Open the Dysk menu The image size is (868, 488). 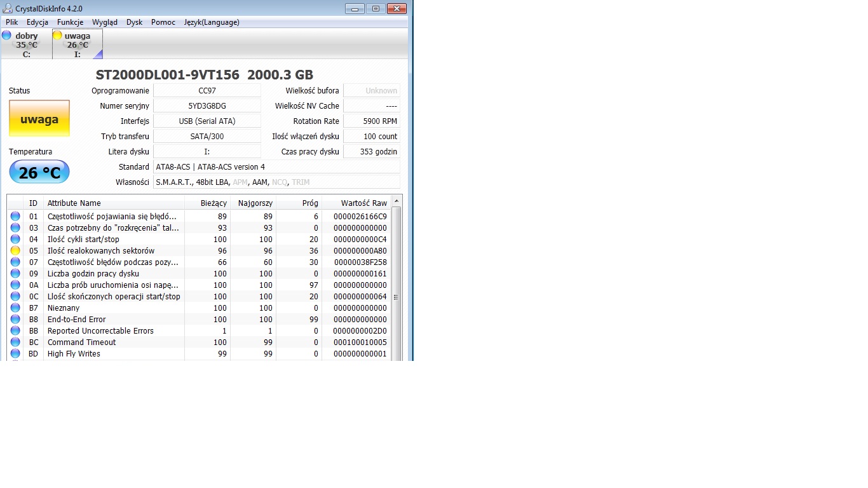coord(135,22)
